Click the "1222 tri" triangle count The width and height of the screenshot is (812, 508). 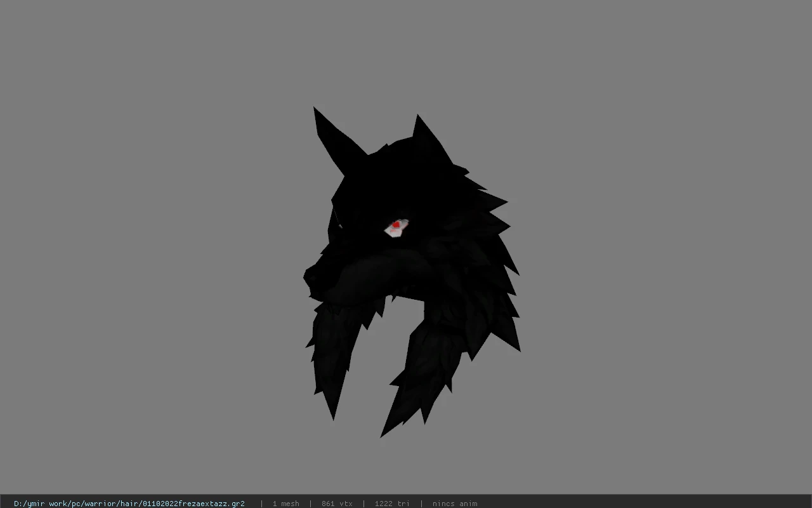coord(392,504)
